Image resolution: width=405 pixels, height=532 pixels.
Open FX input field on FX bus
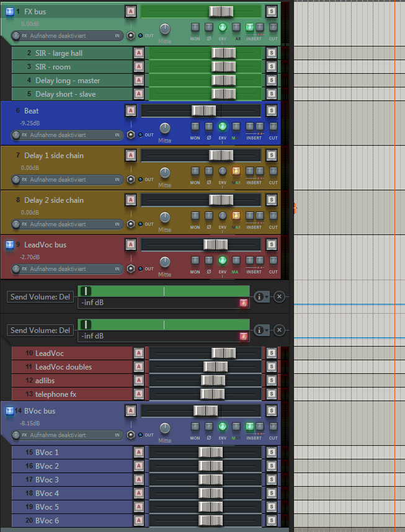click(x=67, y=35)
